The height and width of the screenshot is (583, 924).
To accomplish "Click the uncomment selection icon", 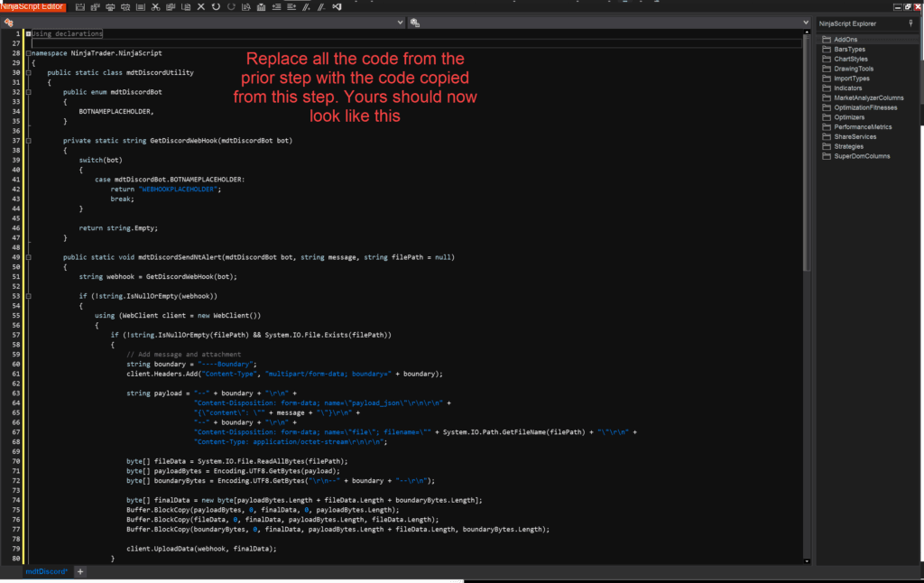I will (322, 7).
